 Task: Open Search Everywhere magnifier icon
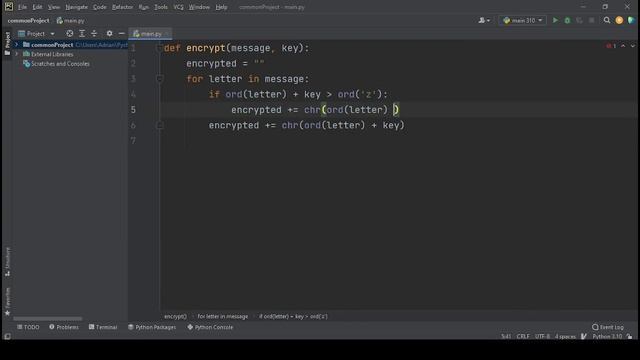(x=607, y=20)
